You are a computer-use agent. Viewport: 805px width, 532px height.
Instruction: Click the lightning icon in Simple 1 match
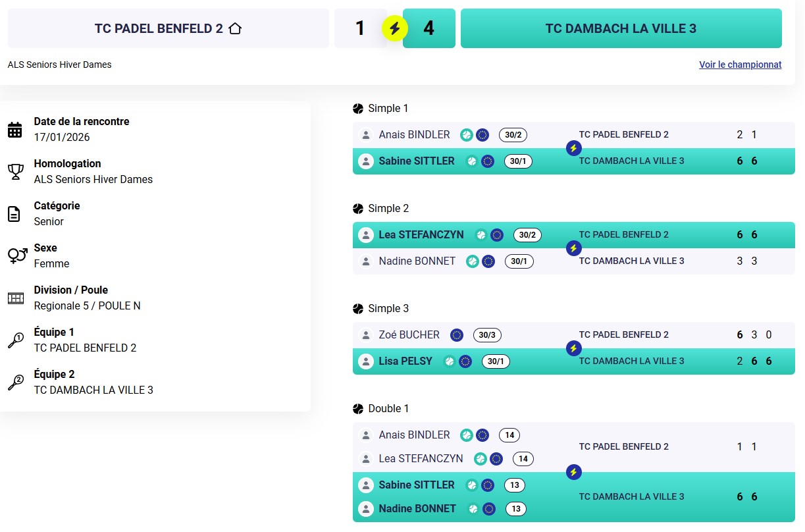click(573, 148)
